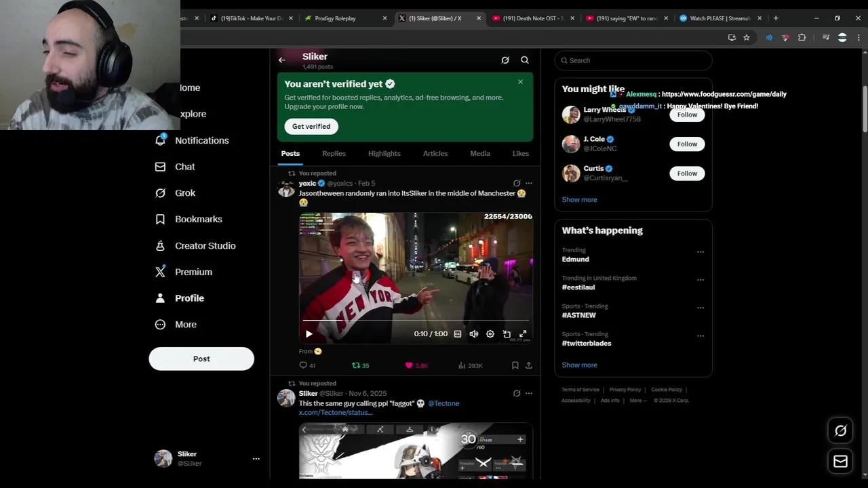The height and width of the screenshot is (488, 868).
Task: Click the Get verified button
Action: (311, 126)
